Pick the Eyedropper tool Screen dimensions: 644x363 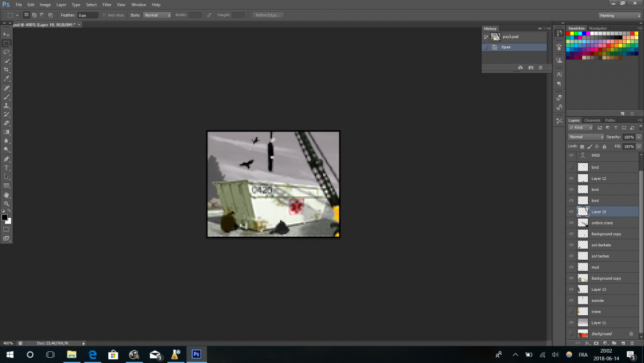6,79
